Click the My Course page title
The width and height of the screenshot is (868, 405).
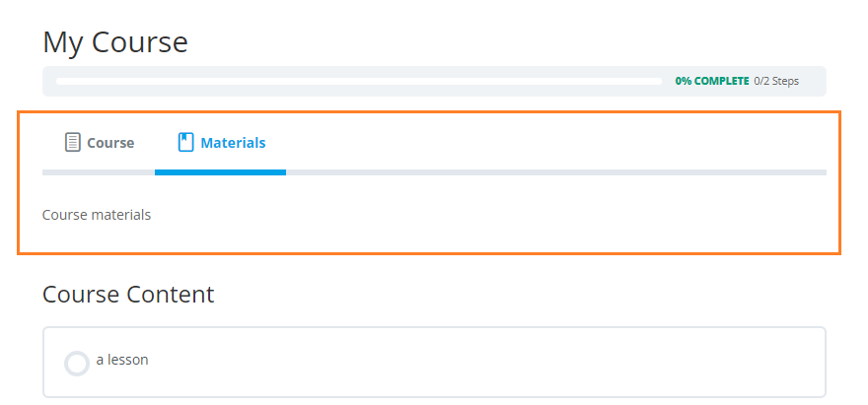(x=115, y=42)
